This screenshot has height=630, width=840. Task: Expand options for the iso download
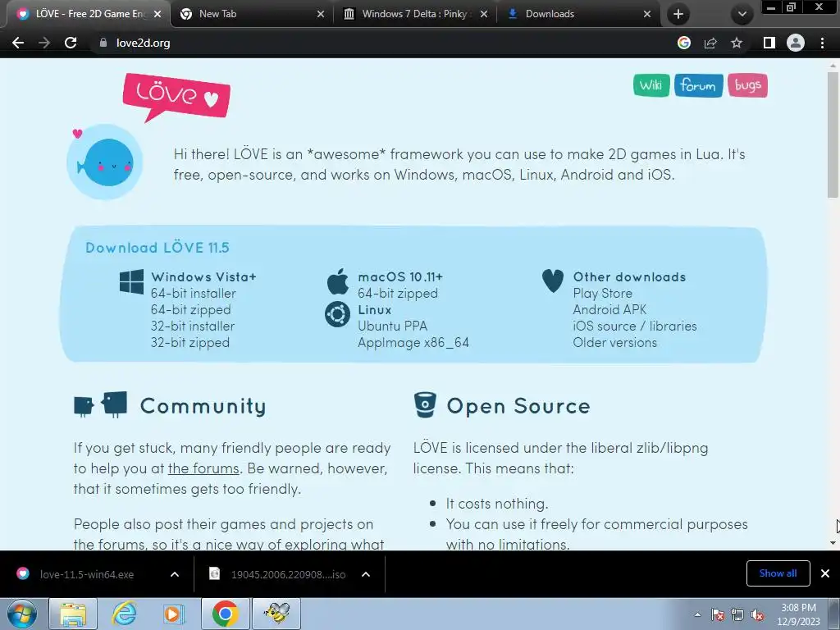(x=366, y=574)
